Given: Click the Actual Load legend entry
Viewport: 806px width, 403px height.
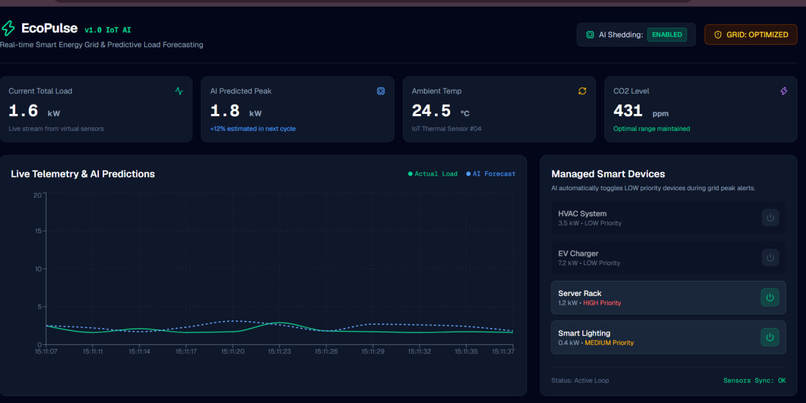Looking at the screenshot, I should tap(432, 174).
